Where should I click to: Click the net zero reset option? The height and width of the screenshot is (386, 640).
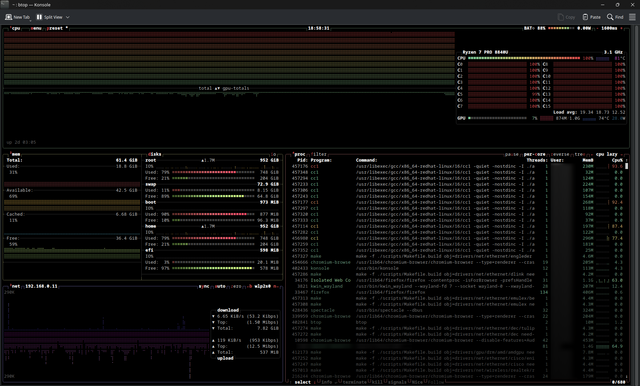pyautogui.click(x=236, y=286)
